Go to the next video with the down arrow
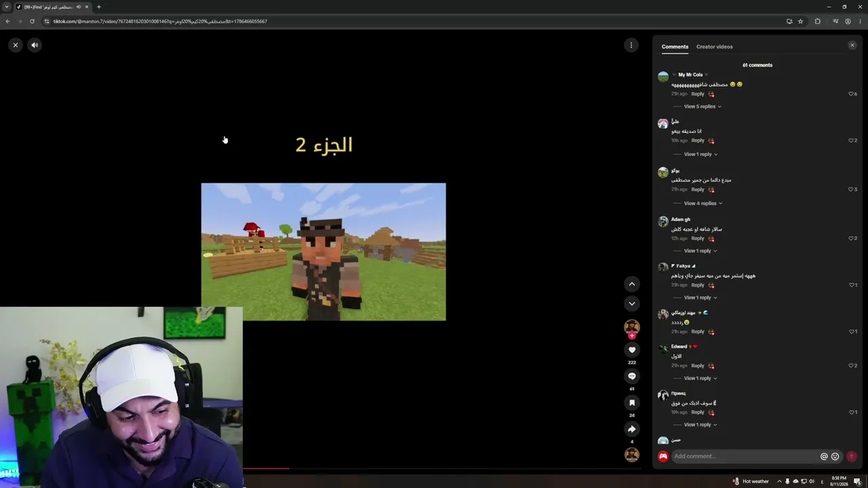The width and height of the screenshot is (868, 488). (632, 304)
